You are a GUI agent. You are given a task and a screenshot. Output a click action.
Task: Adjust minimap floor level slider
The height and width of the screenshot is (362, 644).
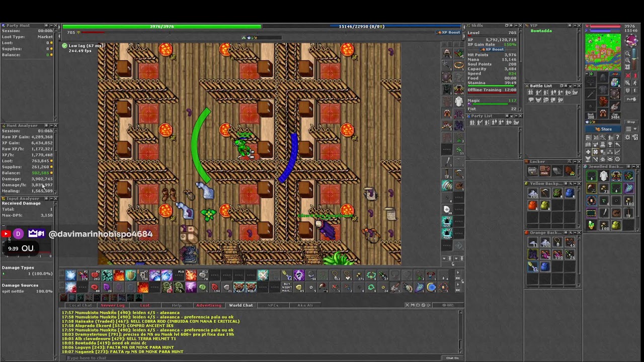pos(634,58)
